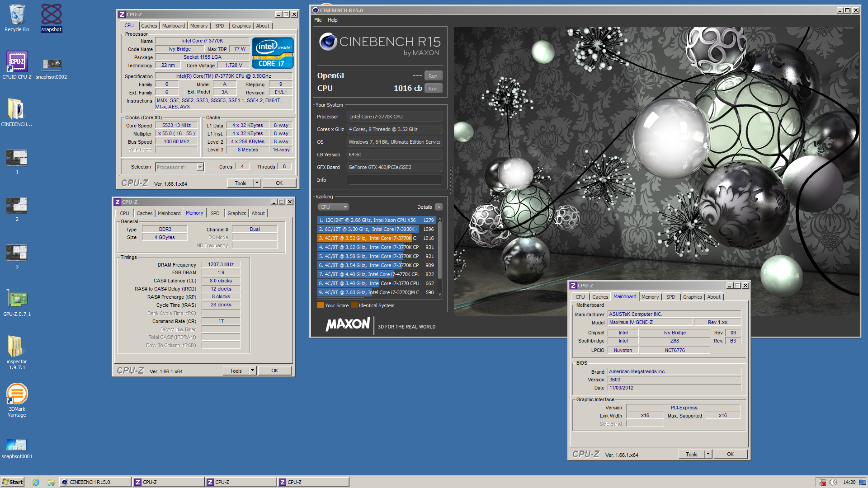The image size is (868, 488).
Task: Run the OpenGL benchmark in Cinebench
Action: click(x=433, y=76)
